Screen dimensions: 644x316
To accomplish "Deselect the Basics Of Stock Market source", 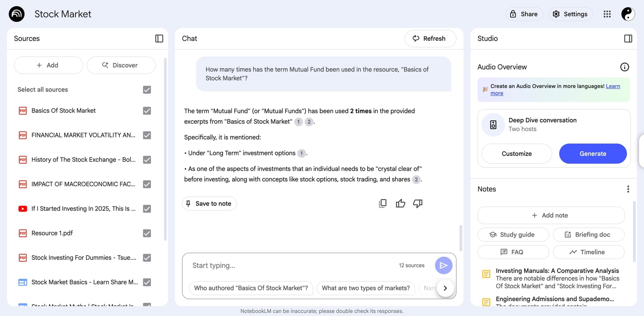I will 147,111.
